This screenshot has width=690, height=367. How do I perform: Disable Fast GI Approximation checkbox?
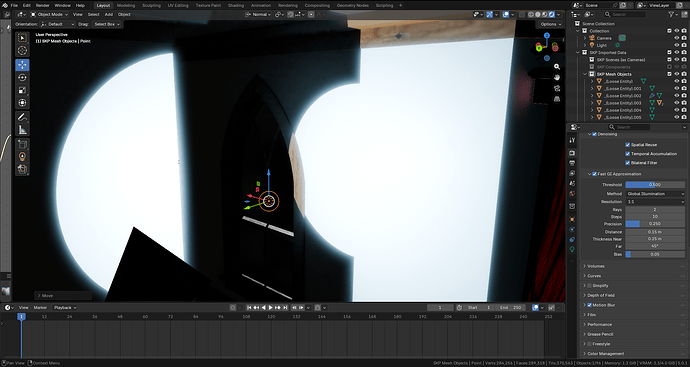click(x=595, y=174)
